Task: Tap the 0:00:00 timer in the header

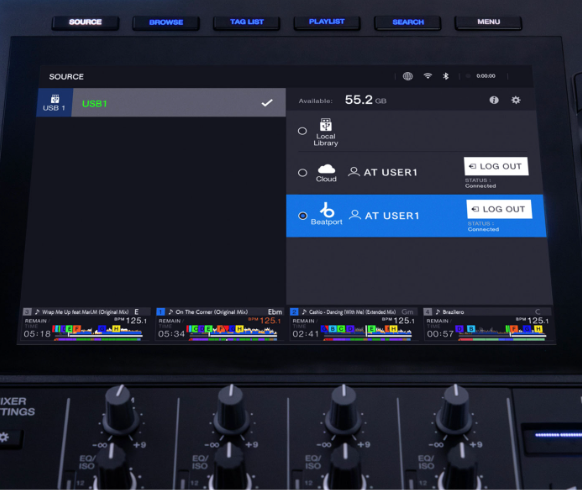Action: (486, 76)
